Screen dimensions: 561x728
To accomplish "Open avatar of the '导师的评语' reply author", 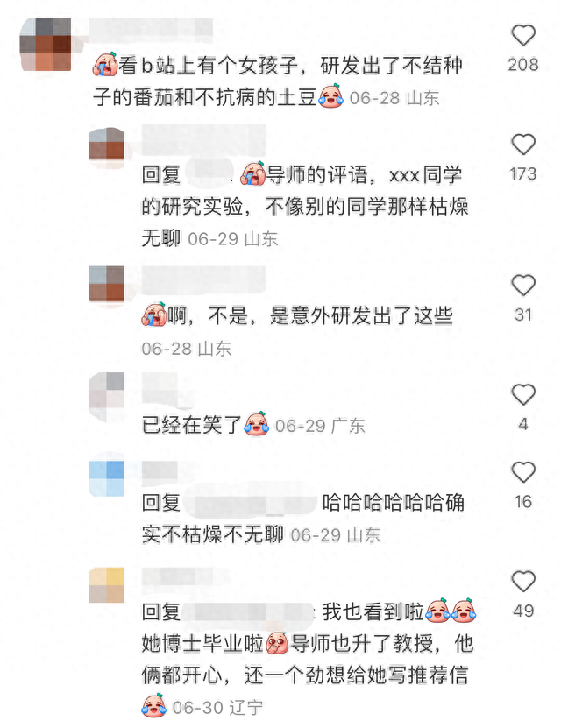I will coord(106,145).
